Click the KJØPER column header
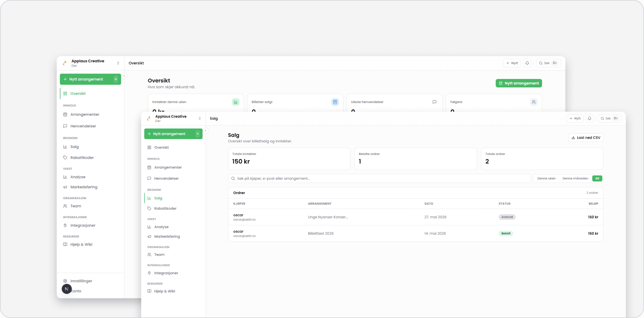The image size is (644, 318). click(x=239, y=204)
